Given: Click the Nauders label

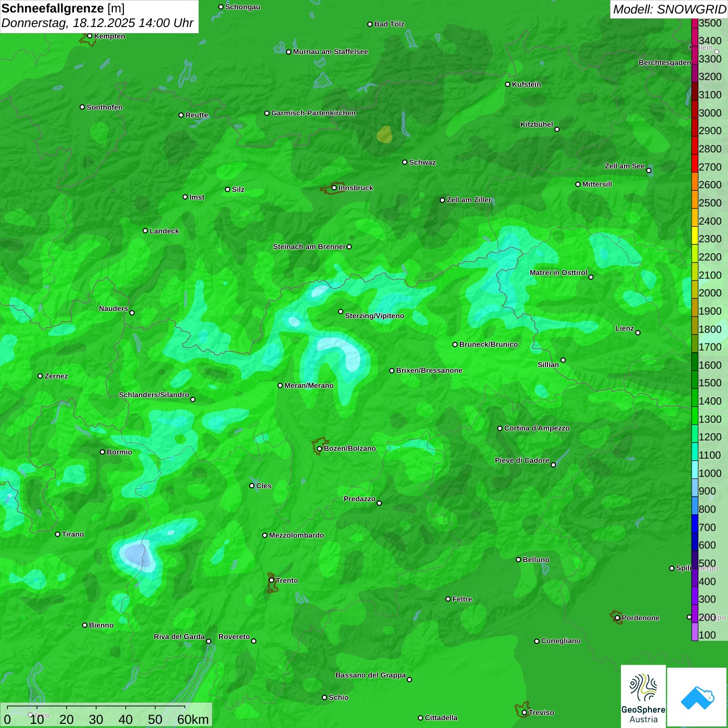Looking at the screenshot, I should (113, 308).
